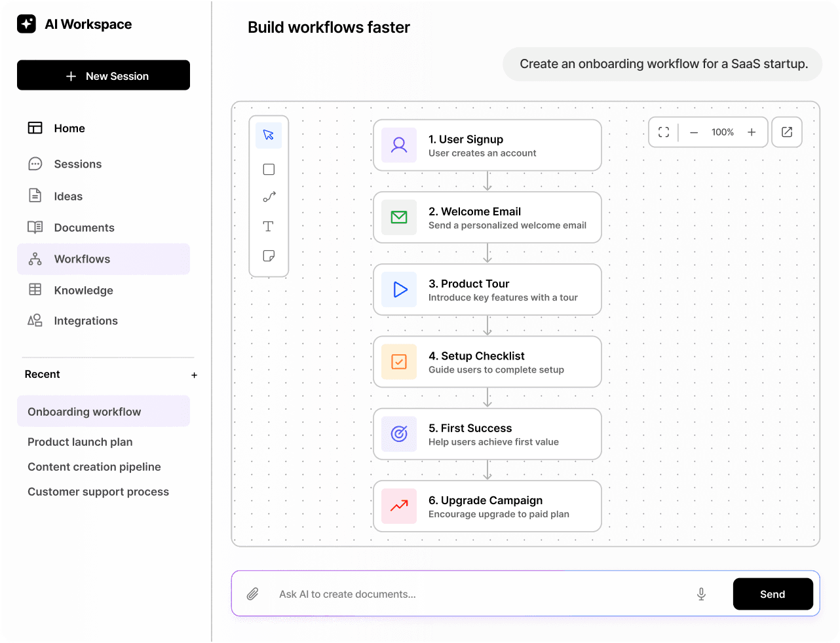
Task: Open recent Content creation pipeline
Action: tap(94, 467)
